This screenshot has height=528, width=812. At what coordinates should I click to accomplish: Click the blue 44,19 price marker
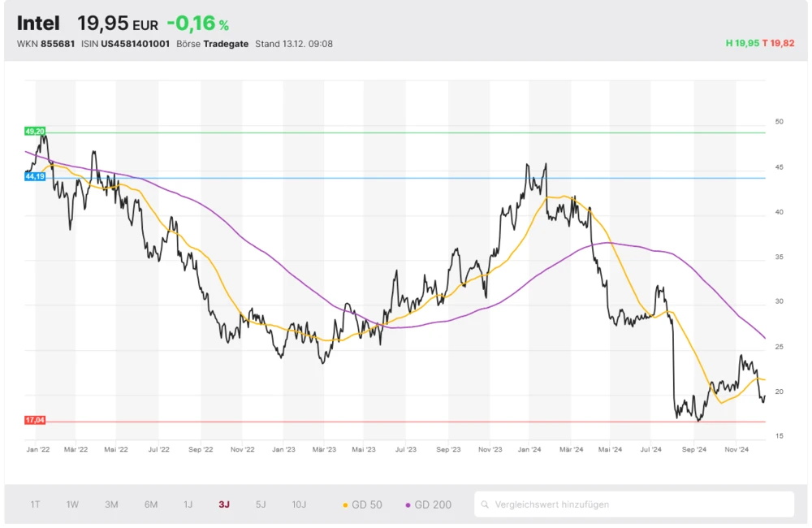click(35, 176)
